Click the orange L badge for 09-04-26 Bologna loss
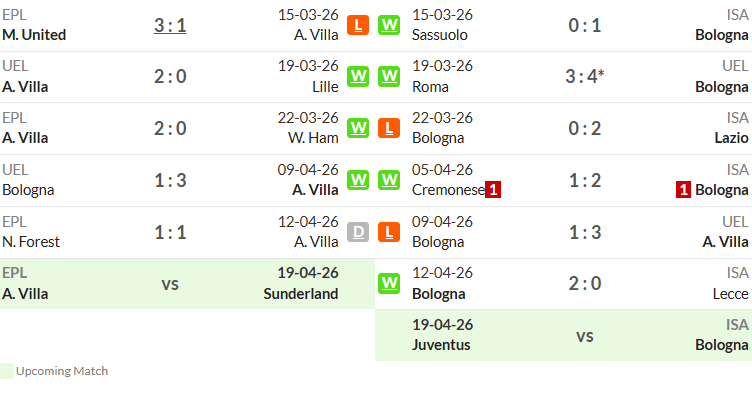The image size is (752, 397). coord(388,232)
